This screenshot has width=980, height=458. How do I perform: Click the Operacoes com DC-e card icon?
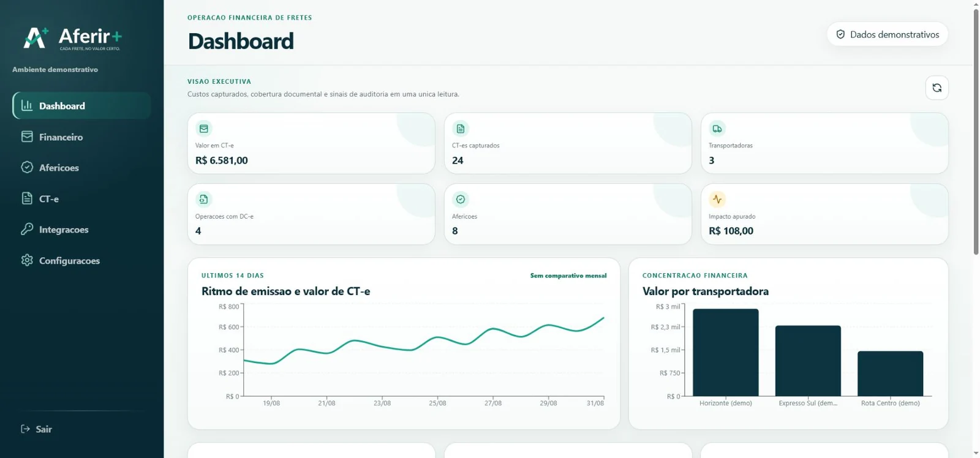click(x=204, y=199)
